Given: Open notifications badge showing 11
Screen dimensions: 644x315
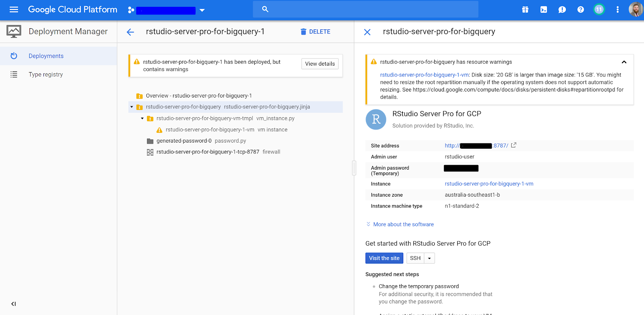Looking at the screenshot, I should (599, 10).
